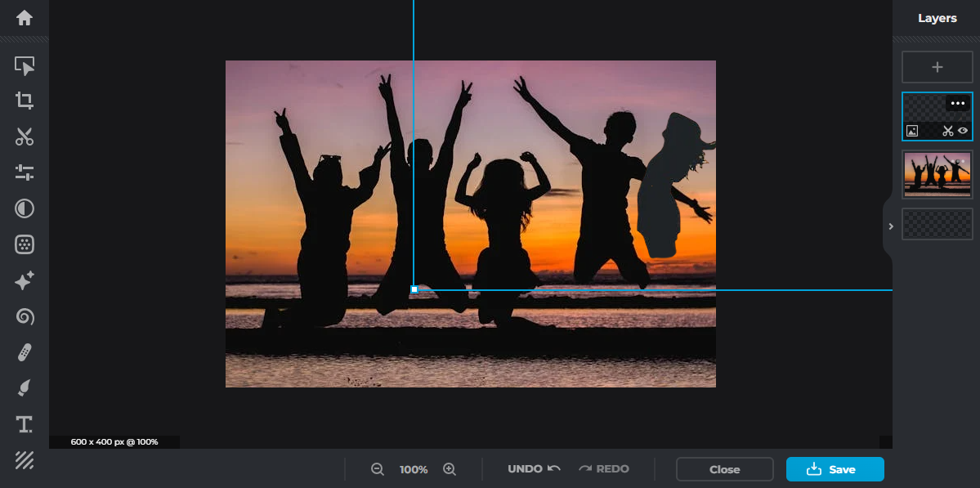Click the image type icon on selected layer

pos(912,131)
